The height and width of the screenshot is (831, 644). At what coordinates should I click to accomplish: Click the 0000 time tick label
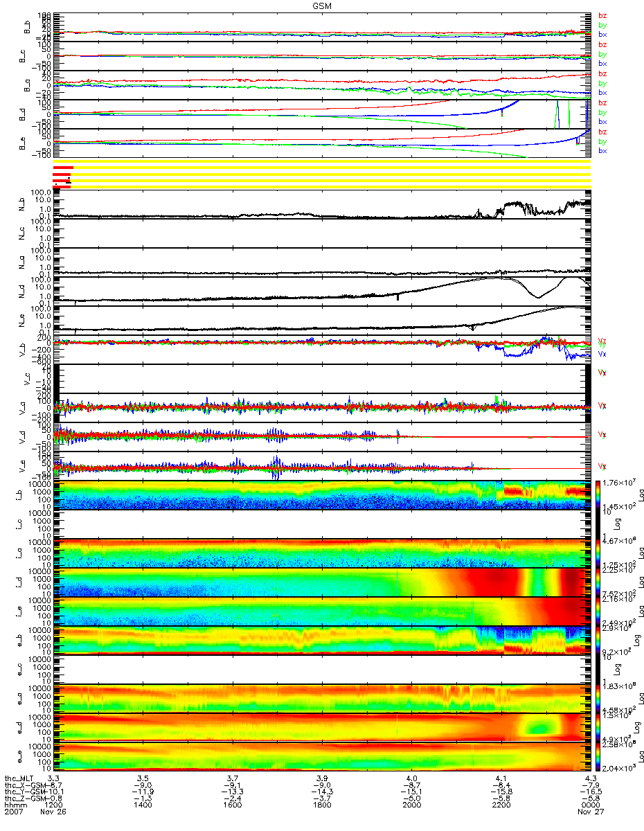coord(590,805)
